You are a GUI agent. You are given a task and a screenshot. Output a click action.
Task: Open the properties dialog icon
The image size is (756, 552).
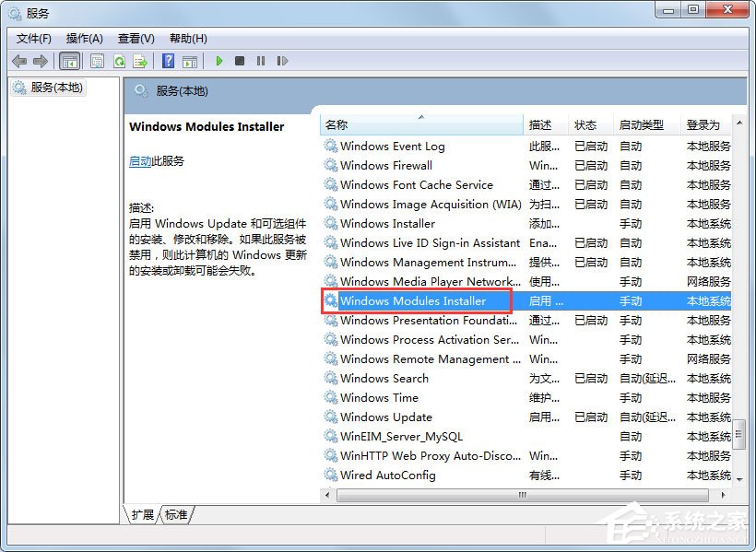pos(97,61)
